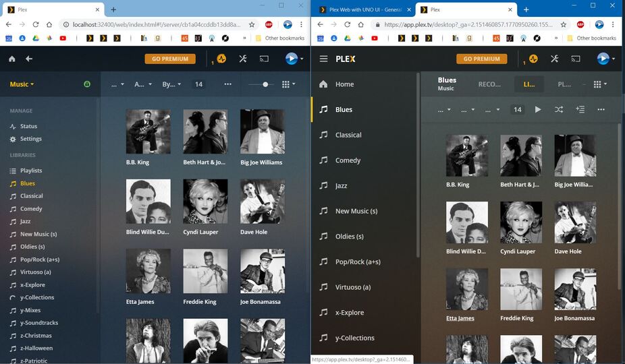Open 'A...' type dropdown in left toolbar
Screen dimensions: 625x364
(x=143, y=84)
